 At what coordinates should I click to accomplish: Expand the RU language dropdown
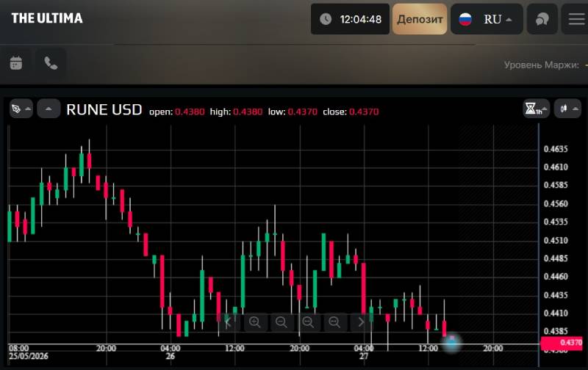(x=487, y=19)
